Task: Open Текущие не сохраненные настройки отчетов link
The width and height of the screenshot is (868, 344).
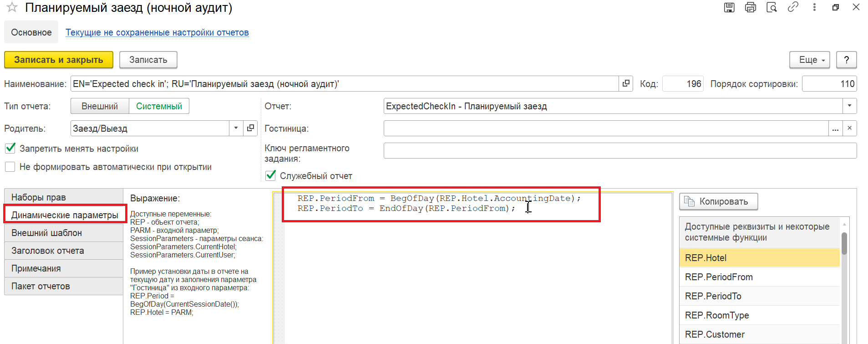Action: click(157, 32)
